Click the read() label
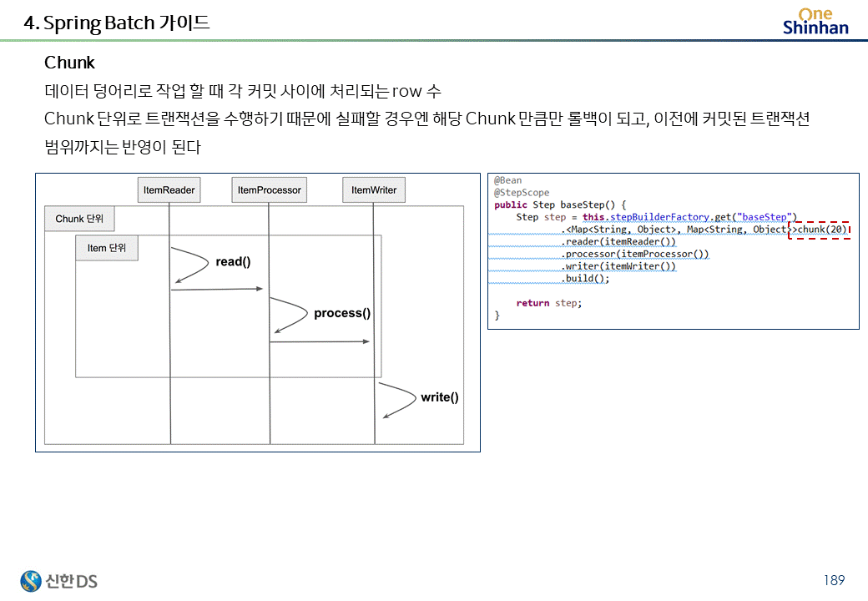 (233, 262)
